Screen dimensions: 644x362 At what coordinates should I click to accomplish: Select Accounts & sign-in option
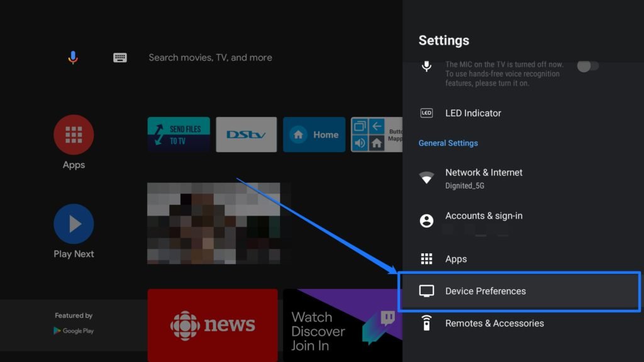[x=484, y=216]
